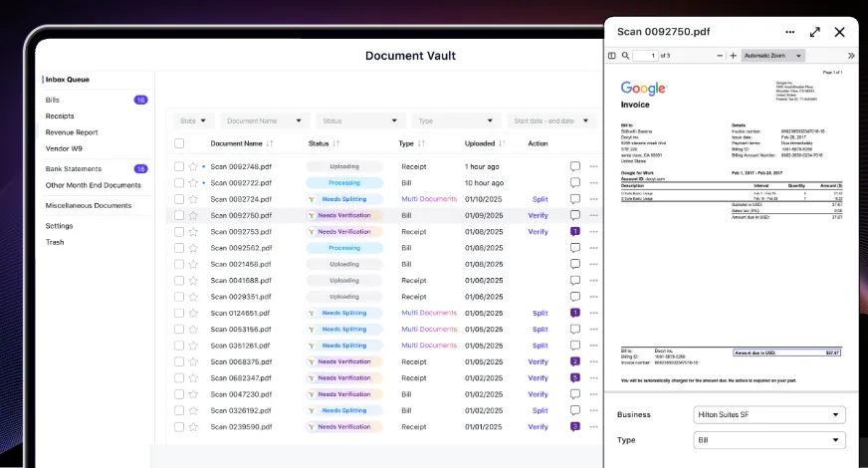Click the Scan 0351261.pdf document name
Screen dimensions: 868x468
(240, 346)
